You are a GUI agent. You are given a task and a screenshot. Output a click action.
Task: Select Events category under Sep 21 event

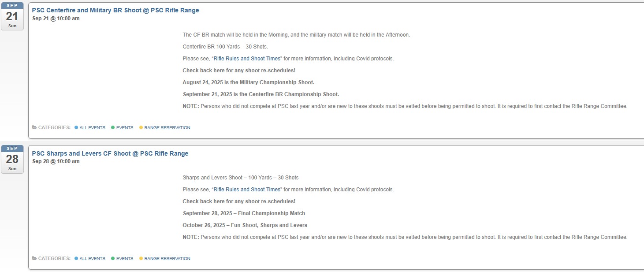(x=125, y=128)
